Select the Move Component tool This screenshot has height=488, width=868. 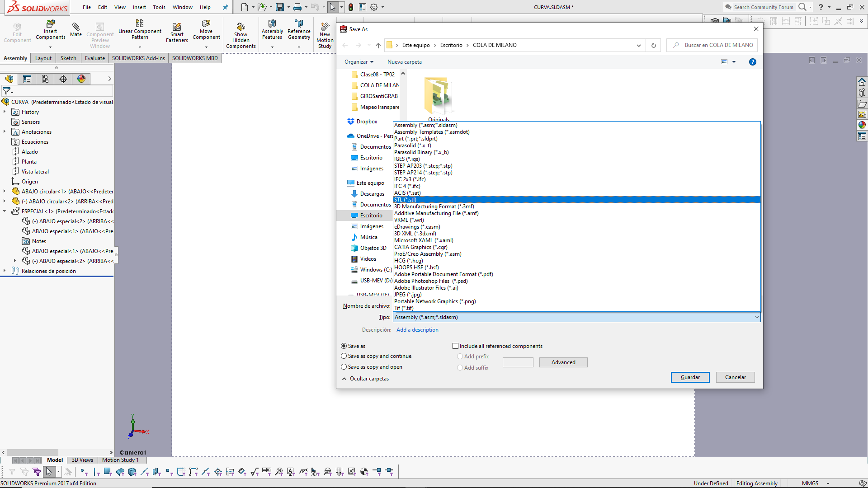click(206, 24)
